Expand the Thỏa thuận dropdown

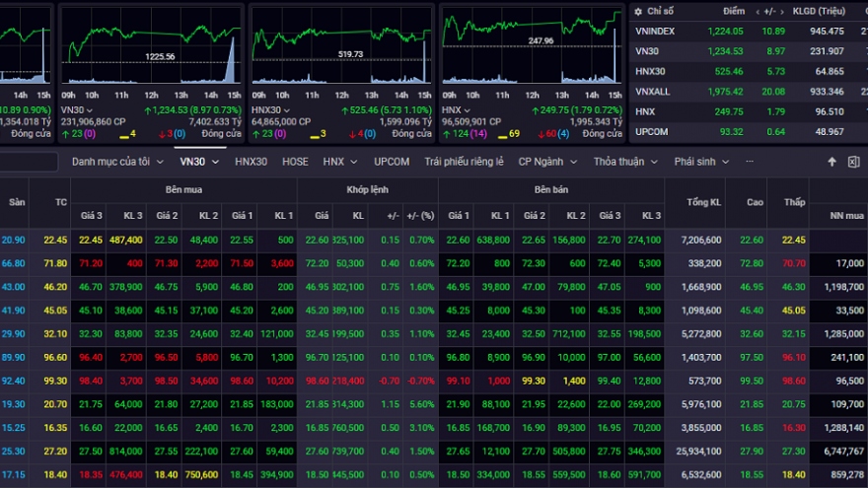[x=625, y=162]
